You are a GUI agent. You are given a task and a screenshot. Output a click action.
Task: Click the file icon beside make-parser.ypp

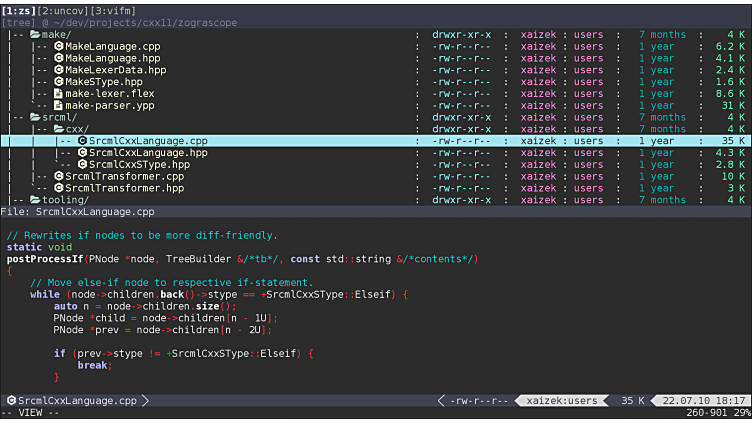(57, 105)
